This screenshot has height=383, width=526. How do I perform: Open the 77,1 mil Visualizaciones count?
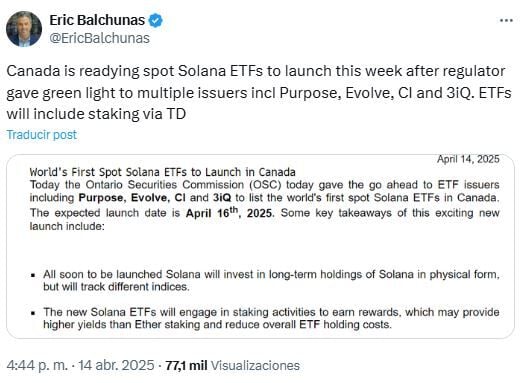pyautogui.click(x=232, y=365)
